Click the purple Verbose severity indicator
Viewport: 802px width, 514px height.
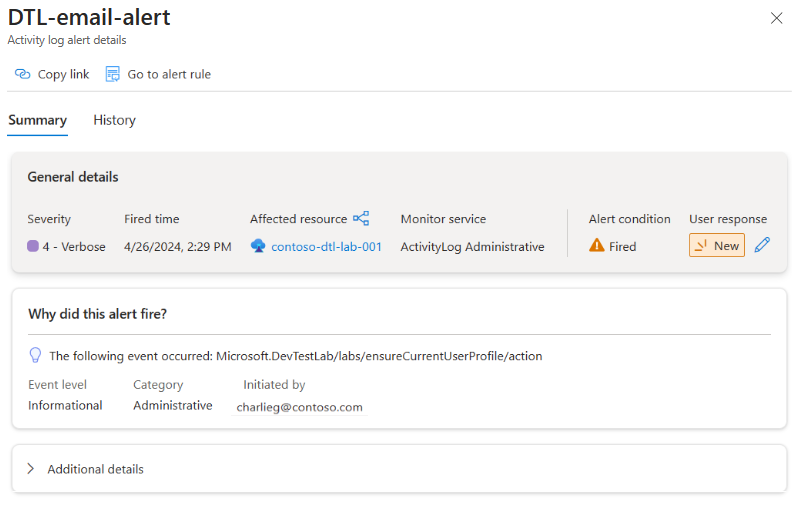tap(33, 246)
